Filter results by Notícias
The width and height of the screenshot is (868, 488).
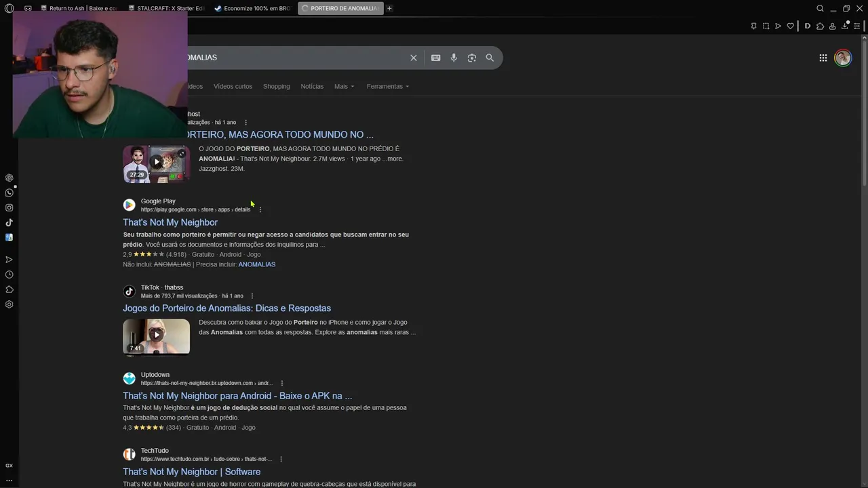click(312, 86)
